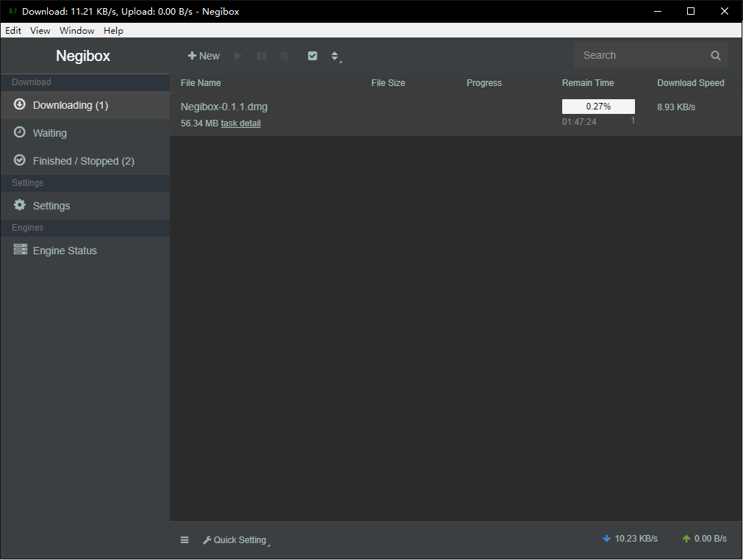Open the Waiting tasks list

(85, 133)
